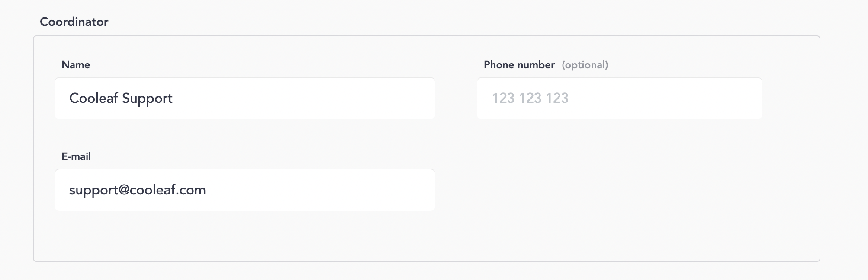Focus the coordinator Name input field
The image size is (868, 280).
(244, 99)
